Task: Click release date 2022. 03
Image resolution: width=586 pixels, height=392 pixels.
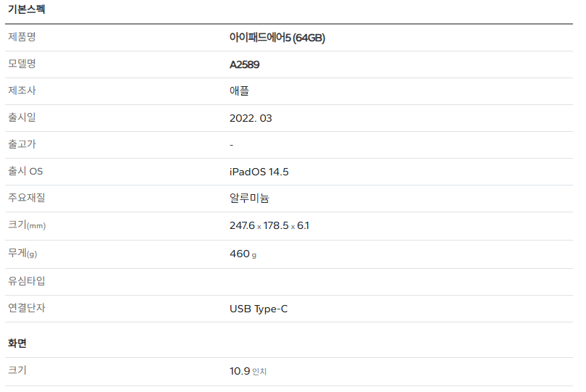Action: coord(251,118)
